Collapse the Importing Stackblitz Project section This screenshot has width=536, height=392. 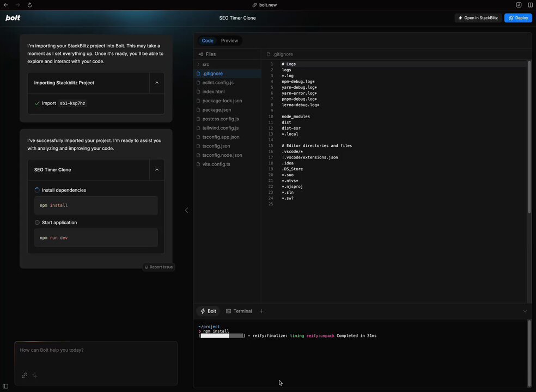coord(157,83)
